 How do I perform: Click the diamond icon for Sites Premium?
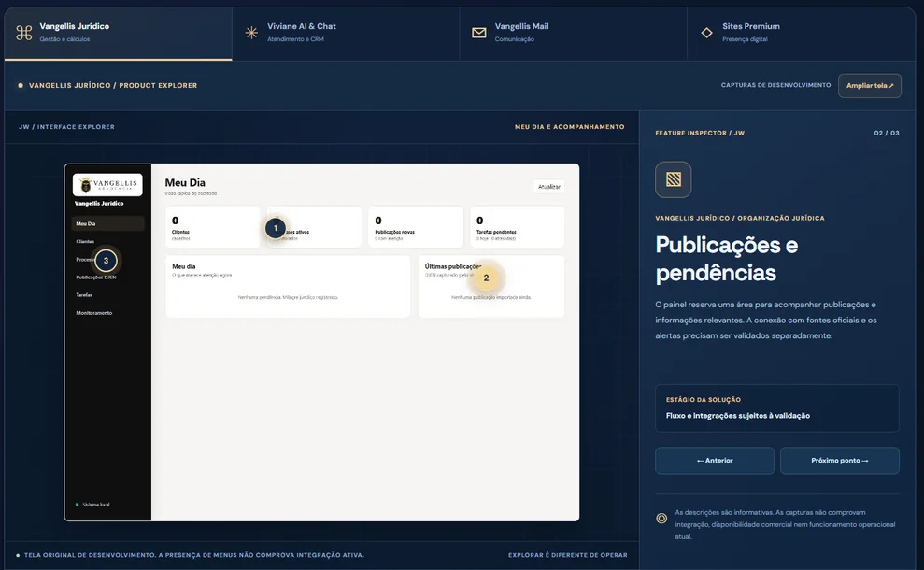(706, 33)
